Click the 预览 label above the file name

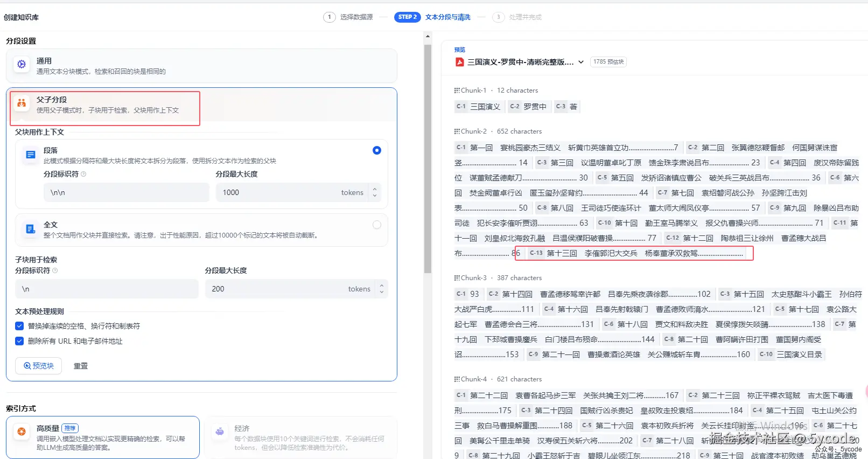459,50
